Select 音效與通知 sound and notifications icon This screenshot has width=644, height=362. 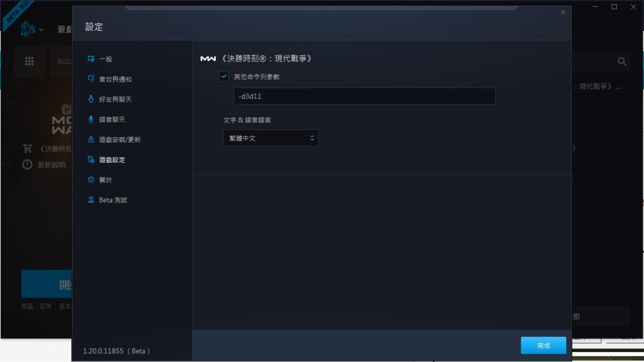point(91,79)
